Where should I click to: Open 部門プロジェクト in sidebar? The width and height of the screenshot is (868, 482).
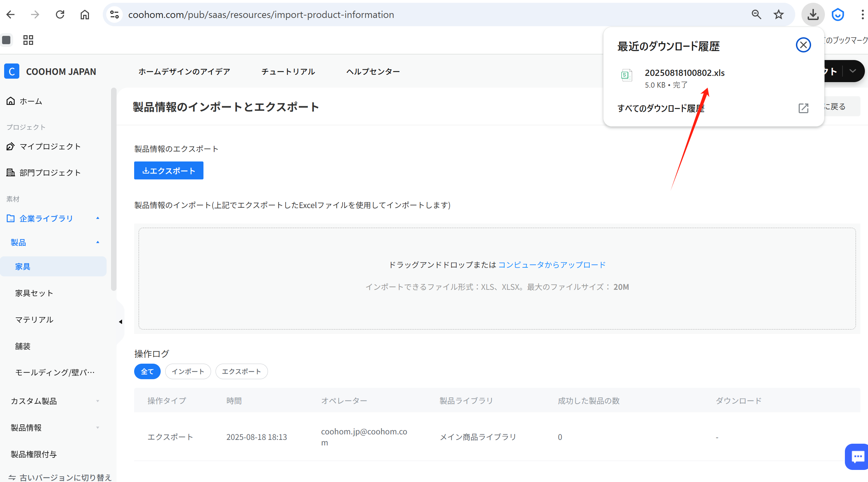pos(43,173)
